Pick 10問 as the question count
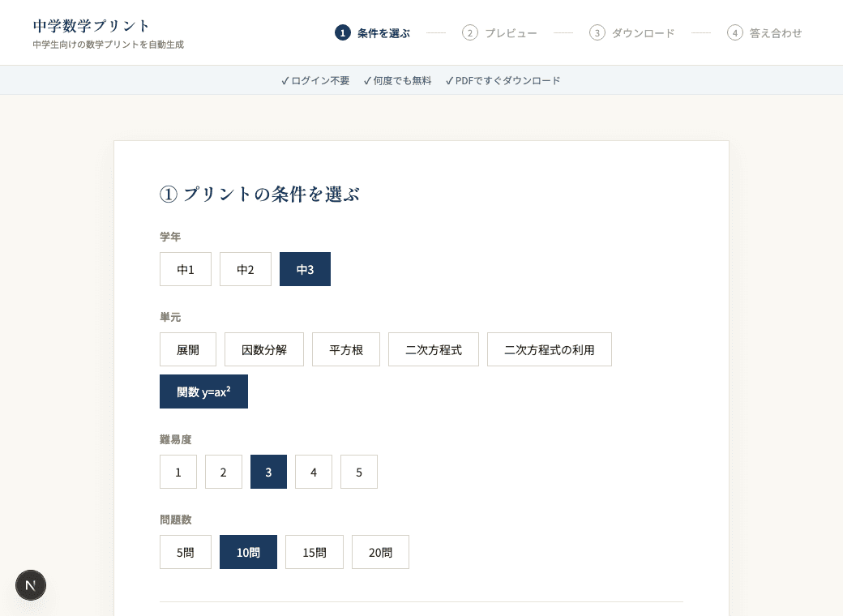Viewport: 843px width, 616px height. tap(248, 552)
